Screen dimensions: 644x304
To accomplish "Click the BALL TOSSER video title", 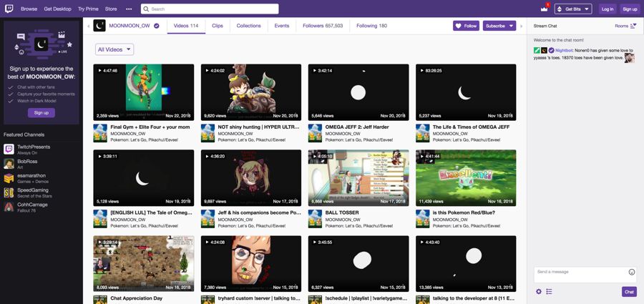I will point(342,213).
